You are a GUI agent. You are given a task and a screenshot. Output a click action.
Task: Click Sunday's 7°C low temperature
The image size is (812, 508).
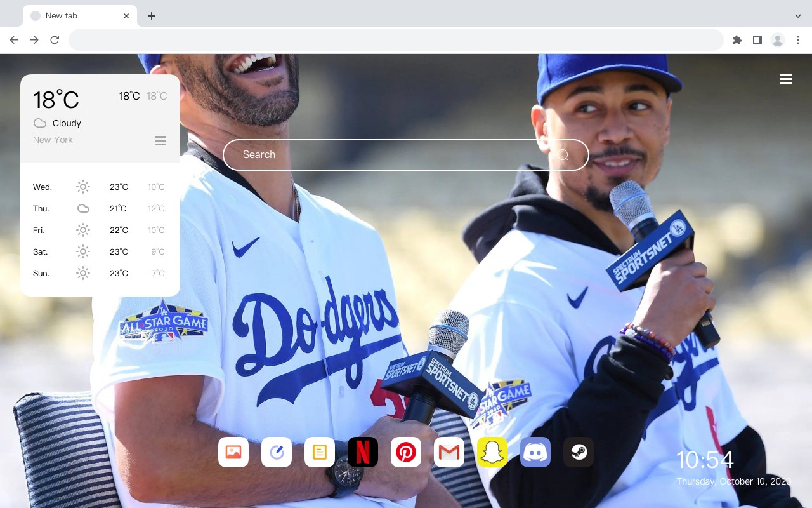pyautogui.click(x=158, y=273)
